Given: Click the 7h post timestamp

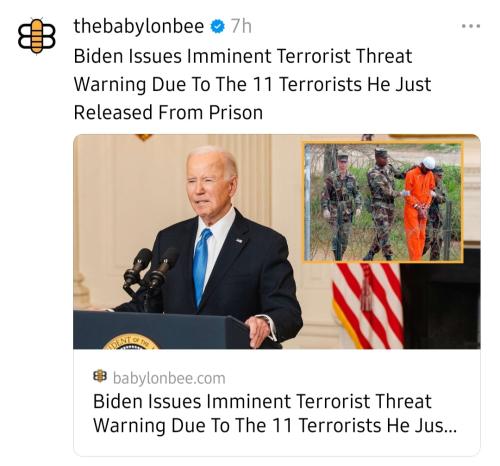Looking at the screenshot, I should pyautogui.click(x=242, y=26).
